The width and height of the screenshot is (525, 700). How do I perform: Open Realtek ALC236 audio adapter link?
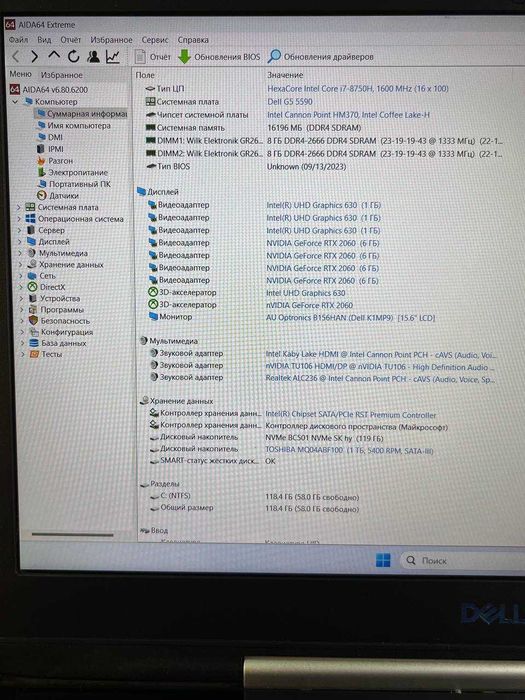tap(380, 379)
